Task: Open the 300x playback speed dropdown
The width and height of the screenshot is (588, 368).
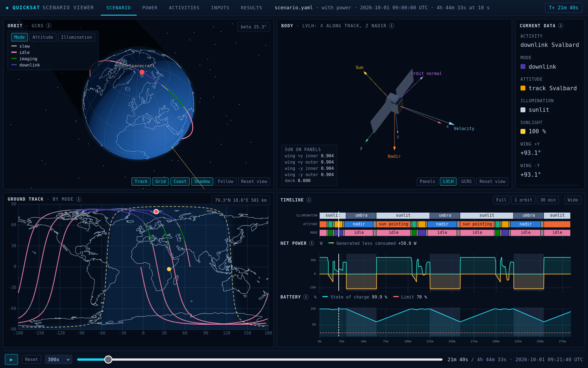Action: 59,359
